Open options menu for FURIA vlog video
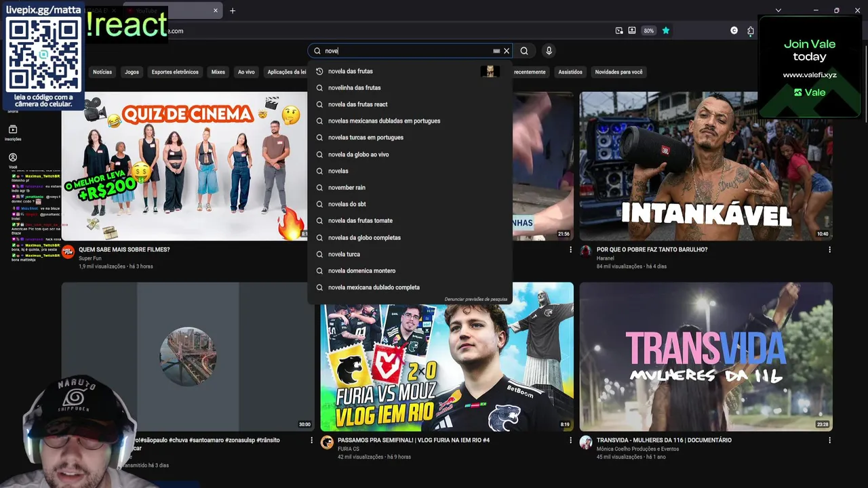This screenshot has height=488, width=868. coord(570,441)
